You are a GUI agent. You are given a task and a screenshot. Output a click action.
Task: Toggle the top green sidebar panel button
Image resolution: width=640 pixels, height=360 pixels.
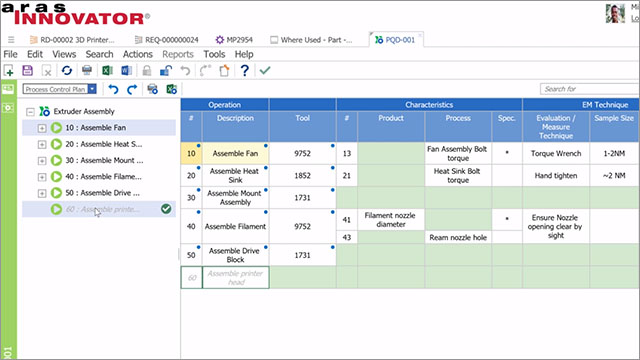[8, 89]
